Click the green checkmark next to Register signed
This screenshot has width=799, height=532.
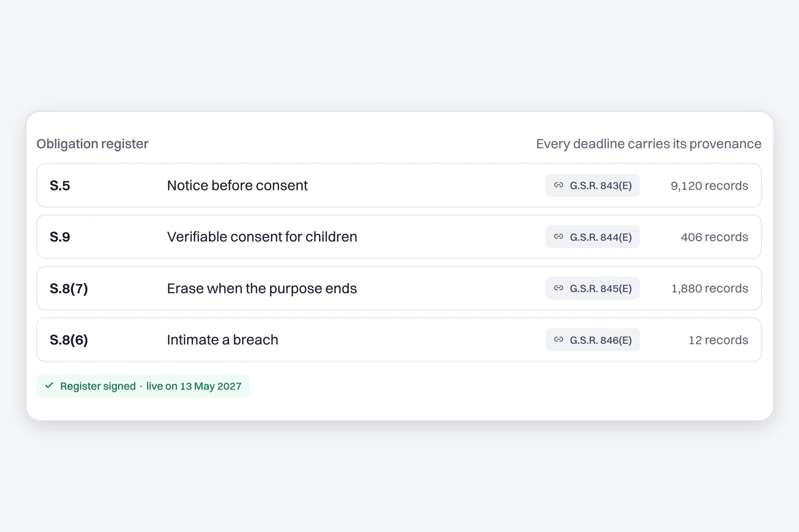pos(49,385)
